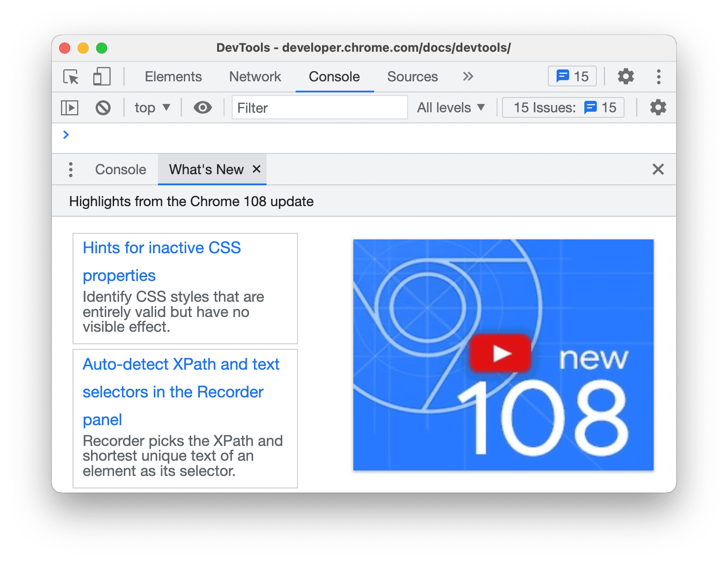The image size is (728, 561).
Task: Open the top JavaScript context dropdown
Action: pos(152,108)
